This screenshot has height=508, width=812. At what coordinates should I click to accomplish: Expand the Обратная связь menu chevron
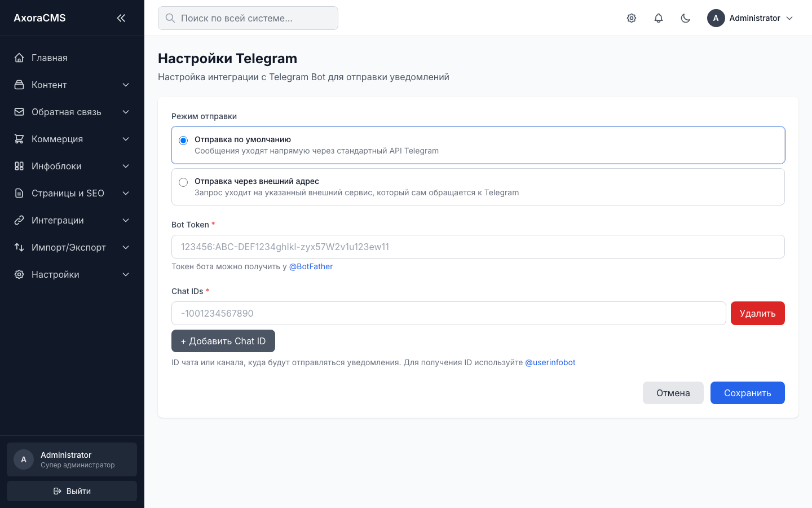[x=126, y=112]
